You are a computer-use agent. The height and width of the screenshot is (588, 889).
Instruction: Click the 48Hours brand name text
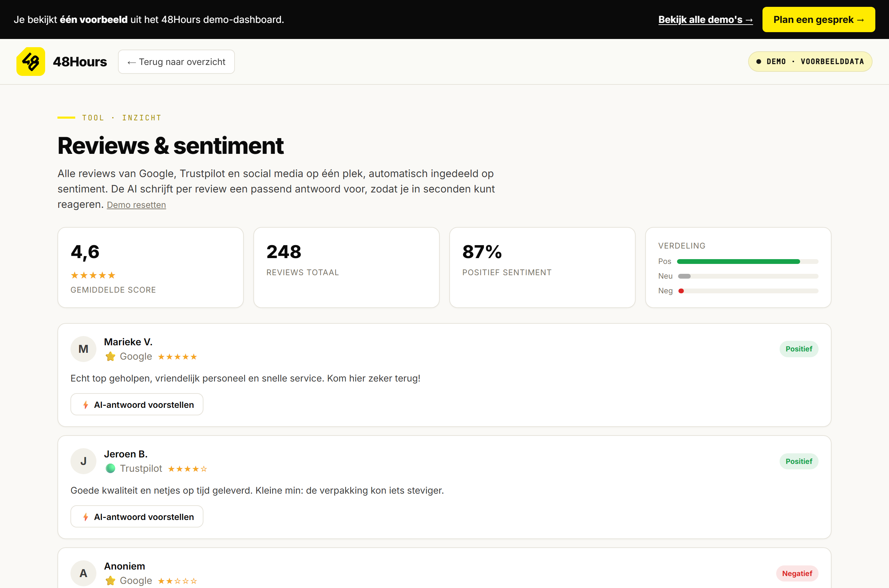[80, 62]
